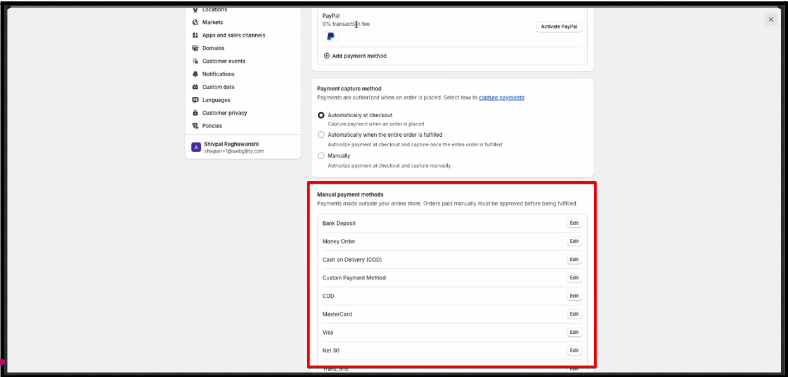Click Shivpal Raghuwanshi account name
The image size is (788, 377).
coord(231,144)
